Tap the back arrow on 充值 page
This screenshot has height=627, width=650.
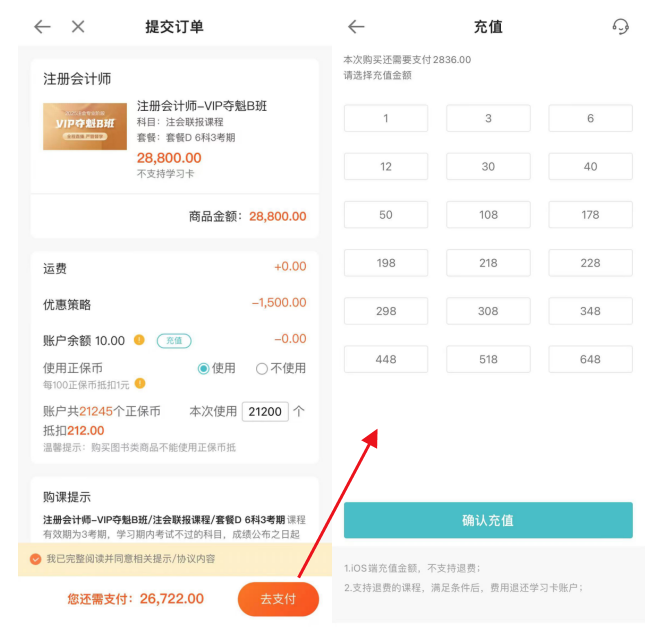pyautogui.click(x=356, y=27)
